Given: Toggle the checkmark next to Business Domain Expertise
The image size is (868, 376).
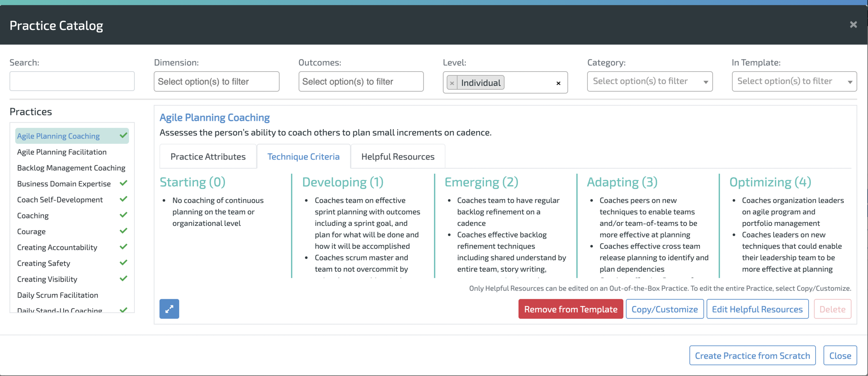Looking at the screenshot, I should (124, 183).
